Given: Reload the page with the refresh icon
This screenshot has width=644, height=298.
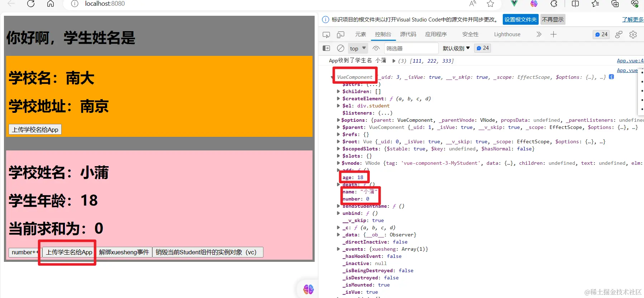Looking at the screenshot, I should 31,4.
